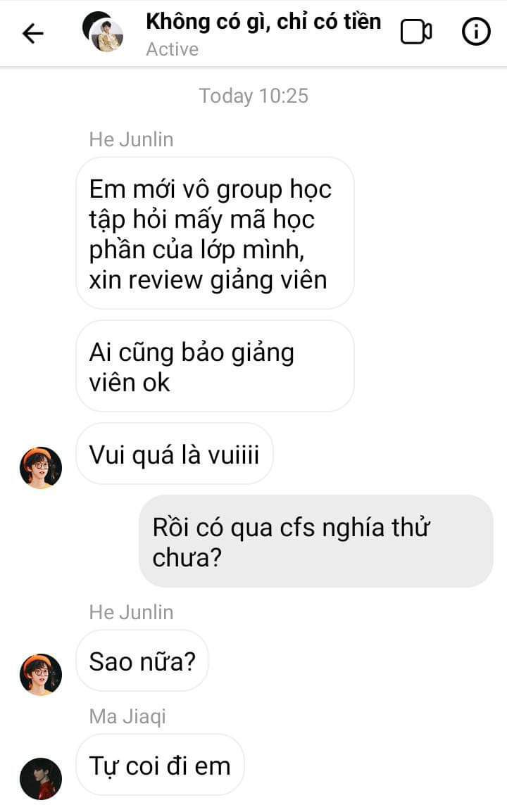The image size is (507, 812).
Task: Tap the 'He Junlin' label above 'Sao nữa?'
Action: [131, 612]
